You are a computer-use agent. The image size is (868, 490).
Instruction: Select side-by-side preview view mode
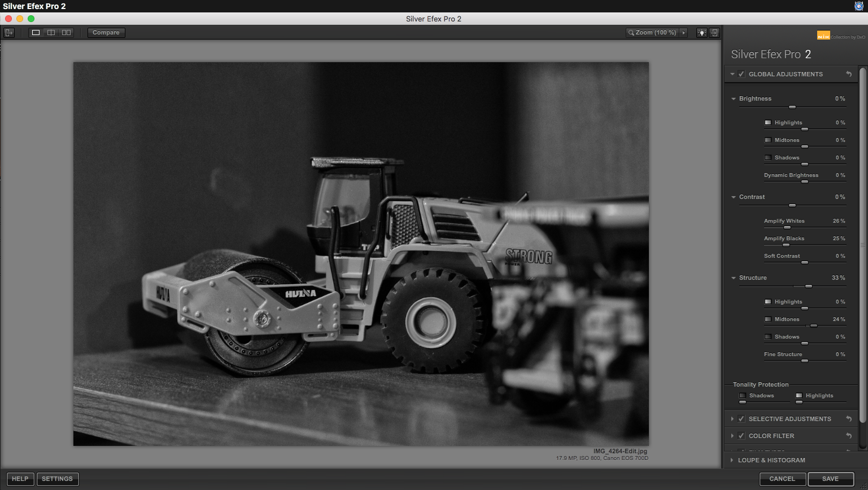(67, 33)
